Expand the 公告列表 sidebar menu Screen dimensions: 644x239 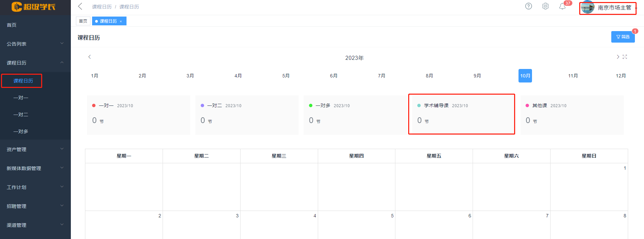(35, 44)
